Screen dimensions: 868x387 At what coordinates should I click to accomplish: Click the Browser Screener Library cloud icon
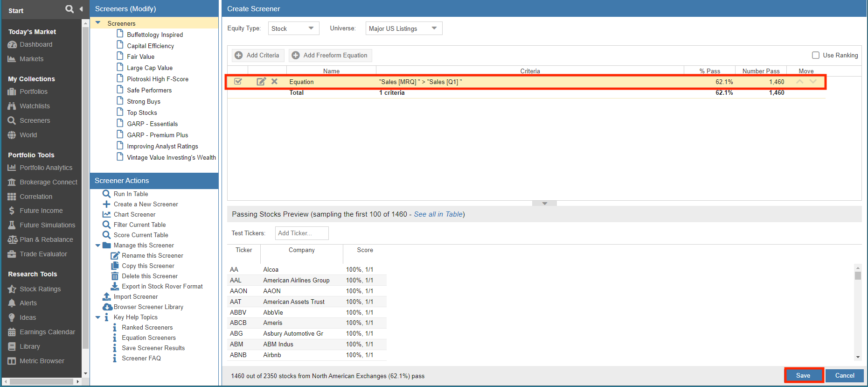click(107, 307)
